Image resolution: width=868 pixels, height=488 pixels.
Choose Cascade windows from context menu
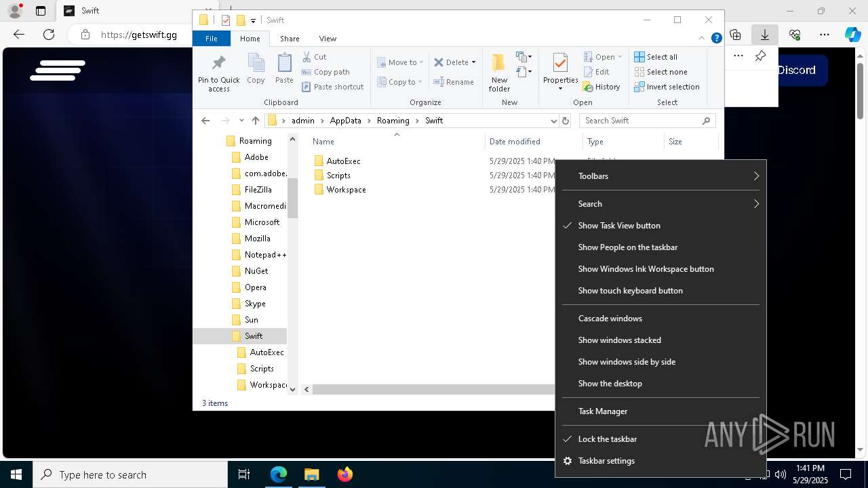pos(660,319)
